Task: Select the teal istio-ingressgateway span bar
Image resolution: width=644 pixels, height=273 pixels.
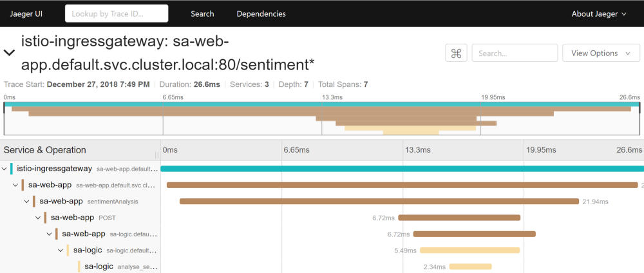Action: (399, 169)
